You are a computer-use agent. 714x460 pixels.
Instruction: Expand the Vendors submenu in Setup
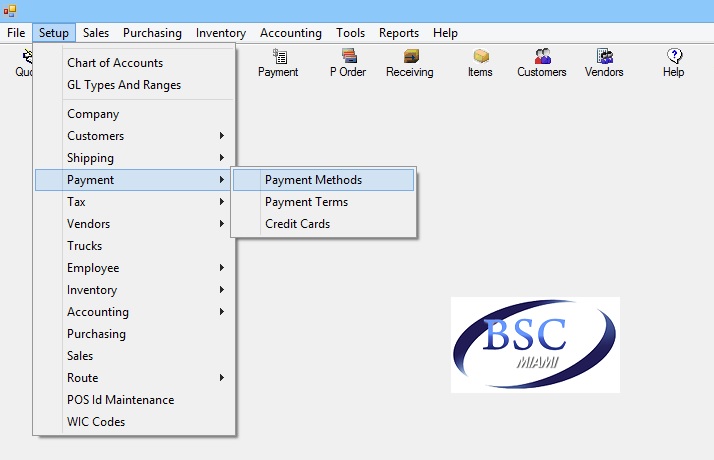134,224
